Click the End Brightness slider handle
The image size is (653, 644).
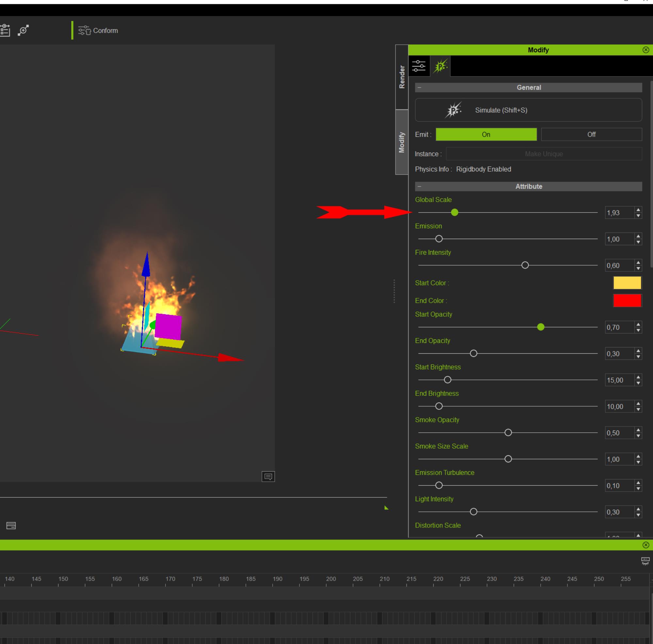(x=439, y=406)
